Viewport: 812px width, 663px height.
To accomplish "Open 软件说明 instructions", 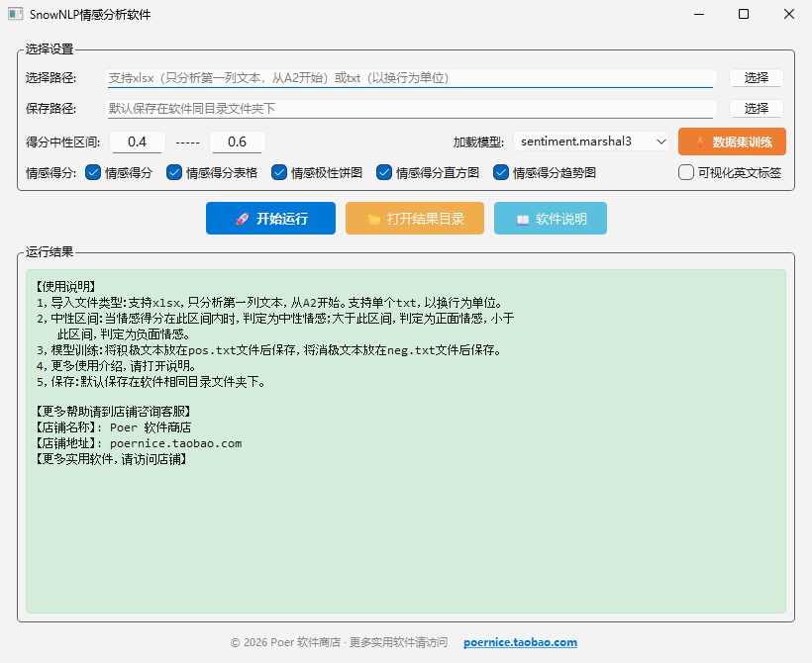I will click(551, 219).
